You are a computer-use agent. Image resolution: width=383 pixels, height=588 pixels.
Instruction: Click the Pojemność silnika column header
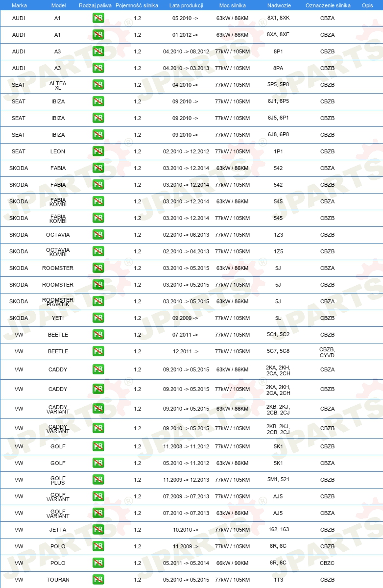tap(137, 5)
